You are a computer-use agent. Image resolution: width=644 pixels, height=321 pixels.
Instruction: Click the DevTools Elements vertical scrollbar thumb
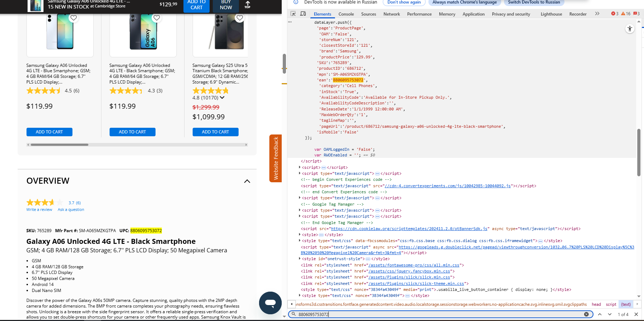coord(639,153)
